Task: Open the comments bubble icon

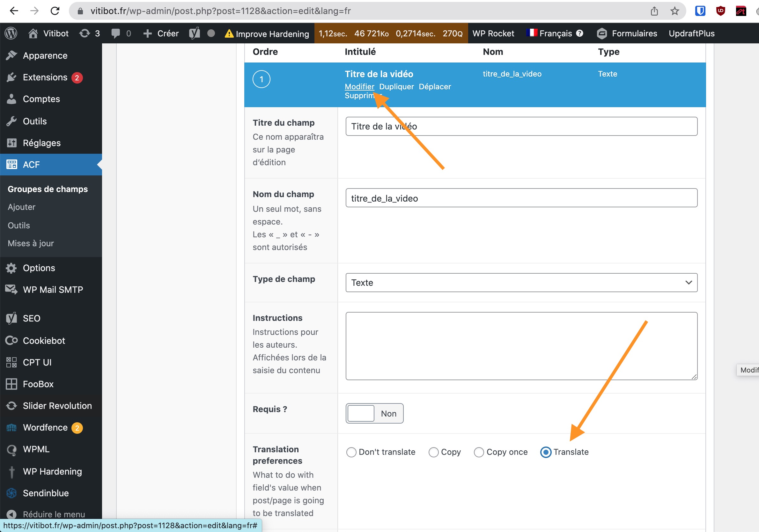Action: [x=121, y=33]
